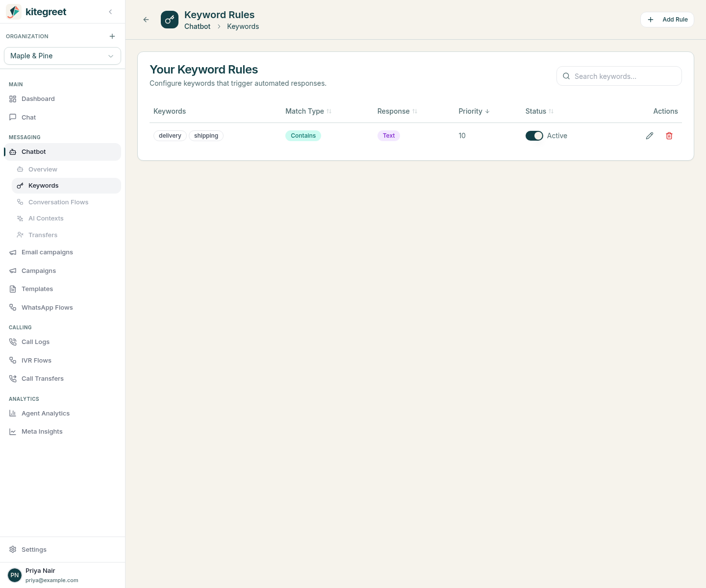Follow the Chatbot breadcrumb link
706x588 pixels.
tap(197, 26)
